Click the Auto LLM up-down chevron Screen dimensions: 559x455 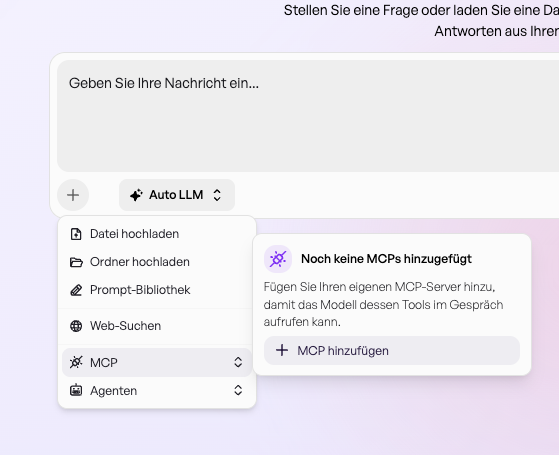217,195
